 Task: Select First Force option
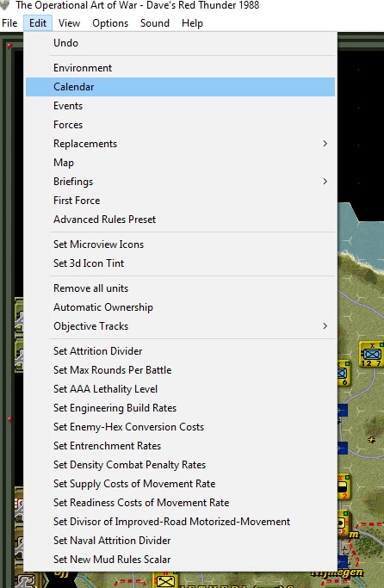pyautogui.click(x=180, y=201)
